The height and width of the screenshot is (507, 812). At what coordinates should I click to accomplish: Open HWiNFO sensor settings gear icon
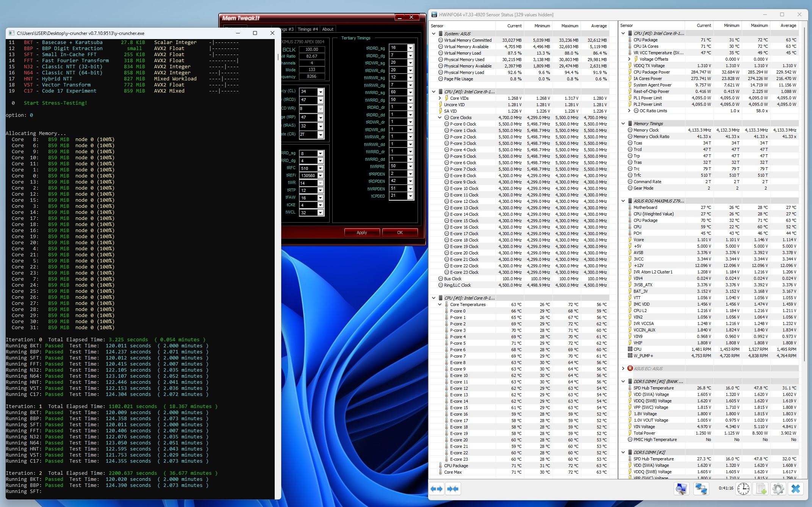click(778, 489)
